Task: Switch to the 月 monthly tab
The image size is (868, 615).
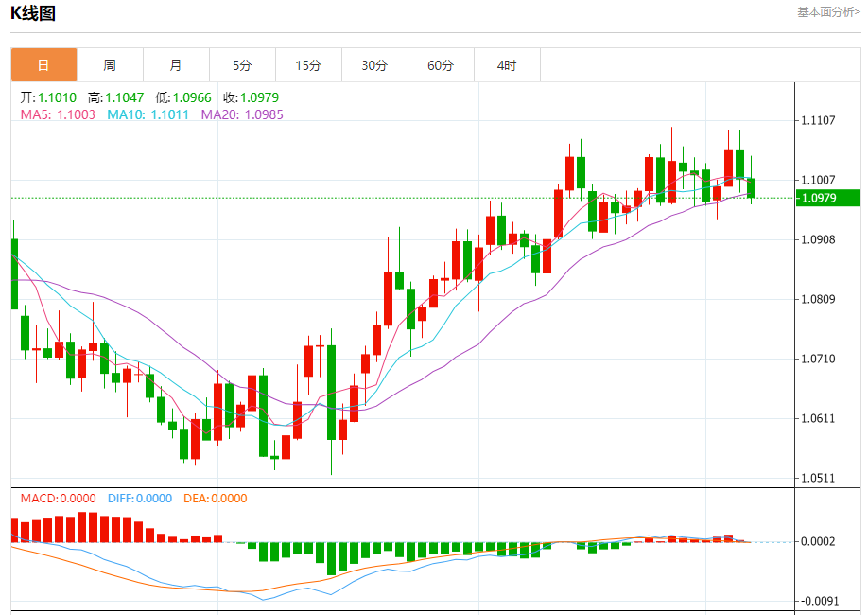Action: 176,65
